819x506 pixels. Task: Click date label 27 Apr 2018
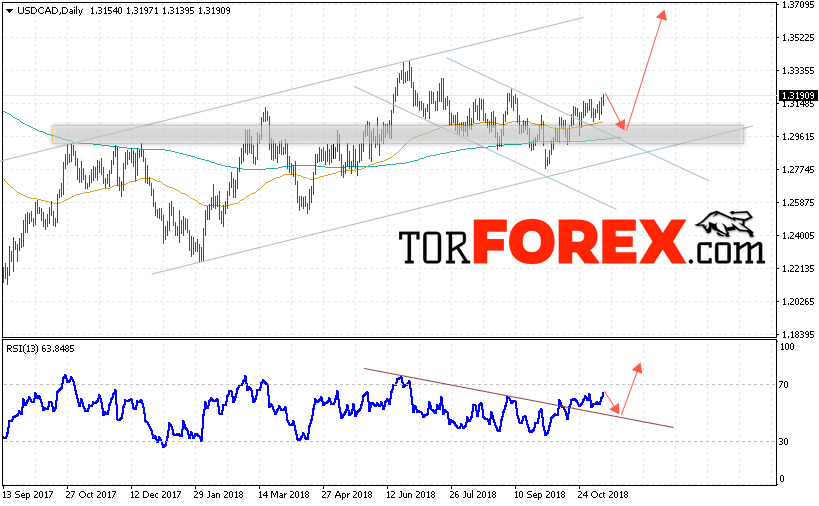(x=347, y=494)
